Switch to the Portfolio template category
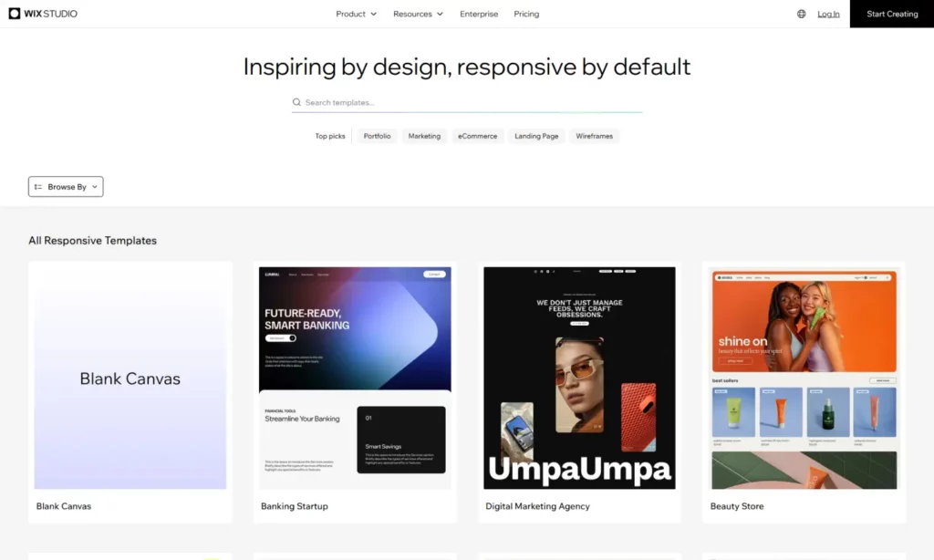Viewport: 934px width, 560px height. click(x=376, y=135)
